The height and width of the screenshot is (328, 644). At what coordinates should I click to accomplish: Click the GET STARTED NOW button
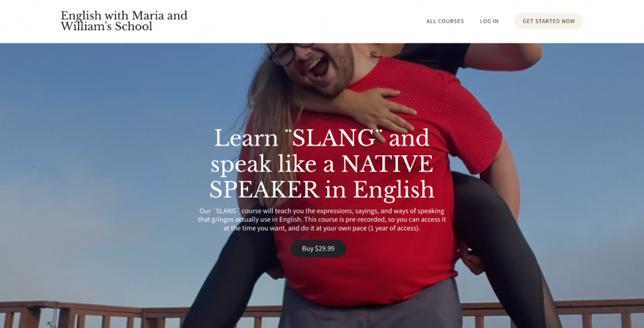(x=548, y=21)
